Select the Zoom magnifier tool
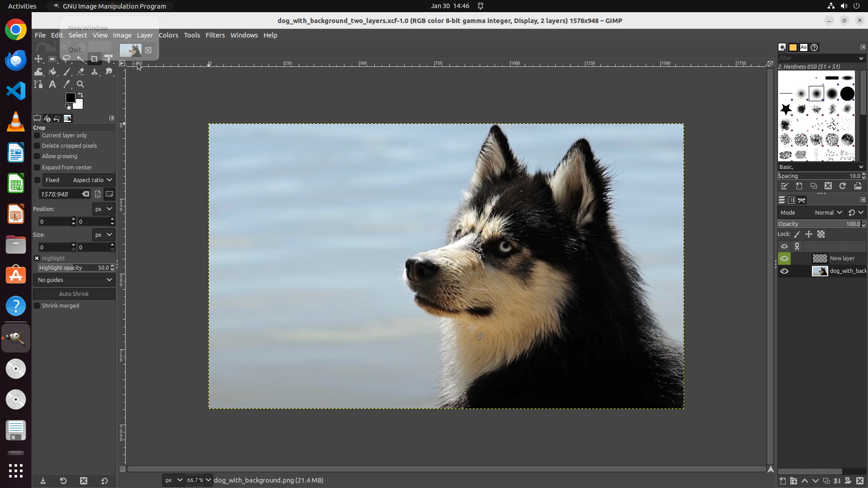868x488 pixels. [80, 84]
